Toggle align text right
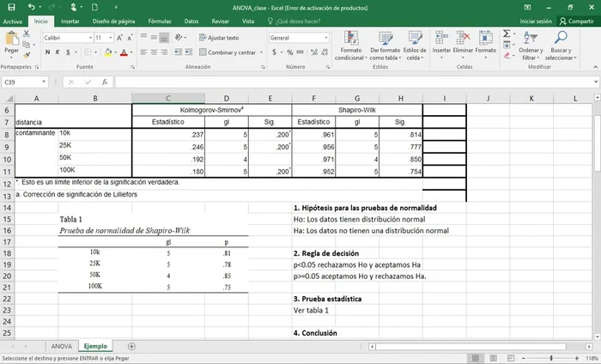This screenshot has width=601, height=364. pyautogui.click(x=164, y=52)
